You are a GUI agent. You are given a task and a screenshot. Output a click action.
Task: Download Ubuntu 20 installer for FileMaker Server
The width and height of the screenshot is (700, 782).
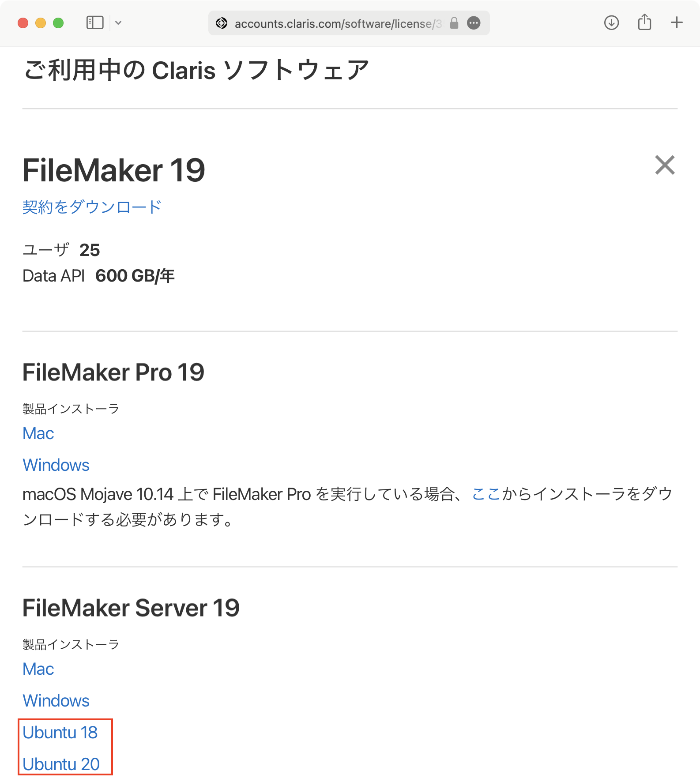[x=61, y=764]
